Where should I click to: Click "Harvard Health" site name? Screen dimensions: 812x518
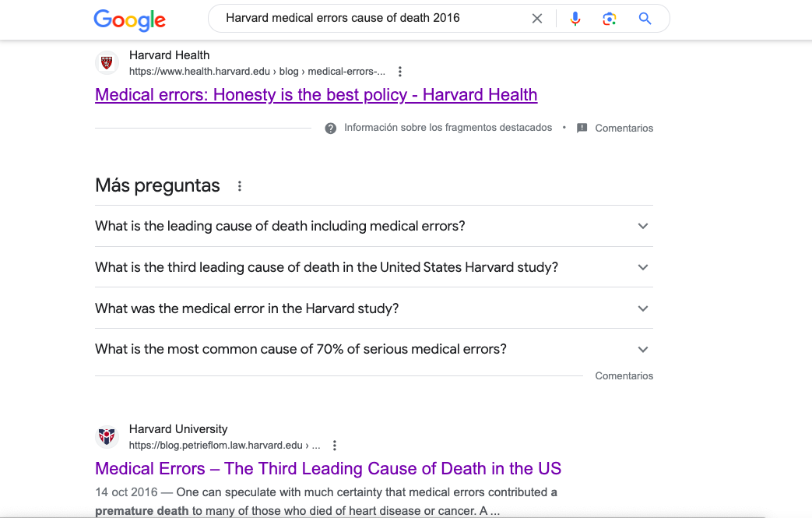(x=170, y=55)
